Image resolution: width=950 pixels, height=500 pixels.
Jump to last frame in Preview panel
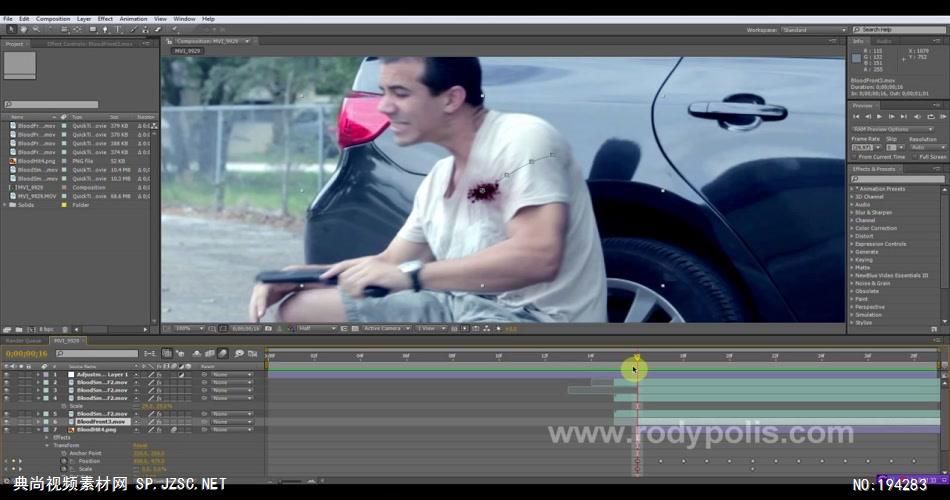coord(904,116)
